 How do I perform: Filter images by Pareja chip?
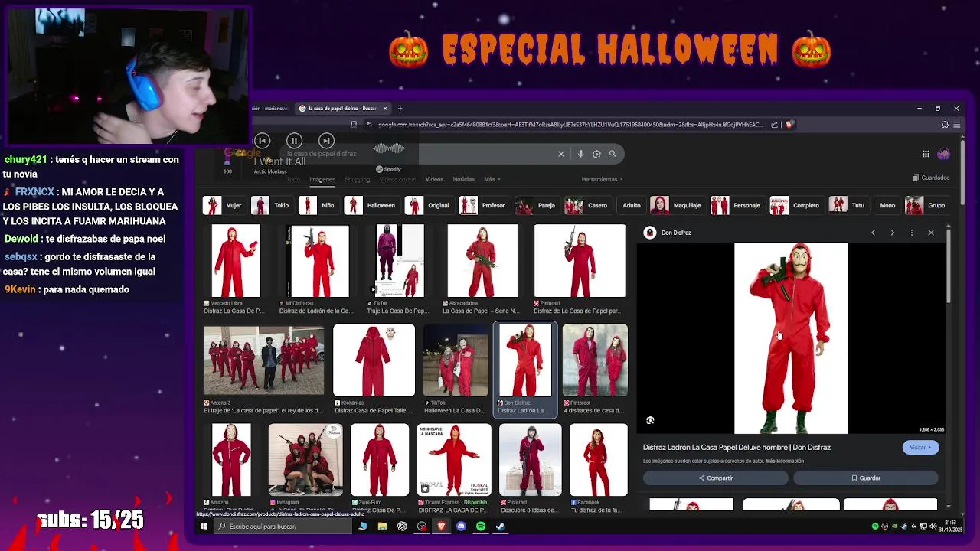tap(536, 205)
